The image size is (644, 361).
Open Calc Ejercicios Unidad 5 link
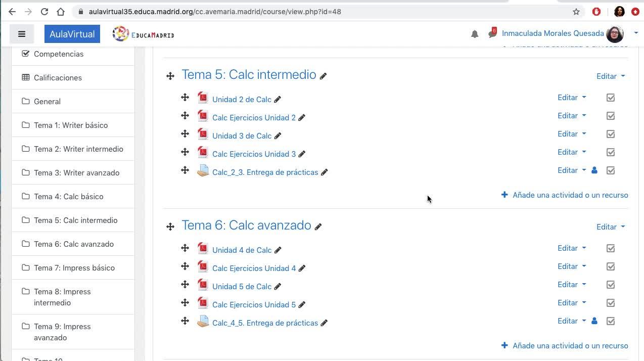pos(254,305)
